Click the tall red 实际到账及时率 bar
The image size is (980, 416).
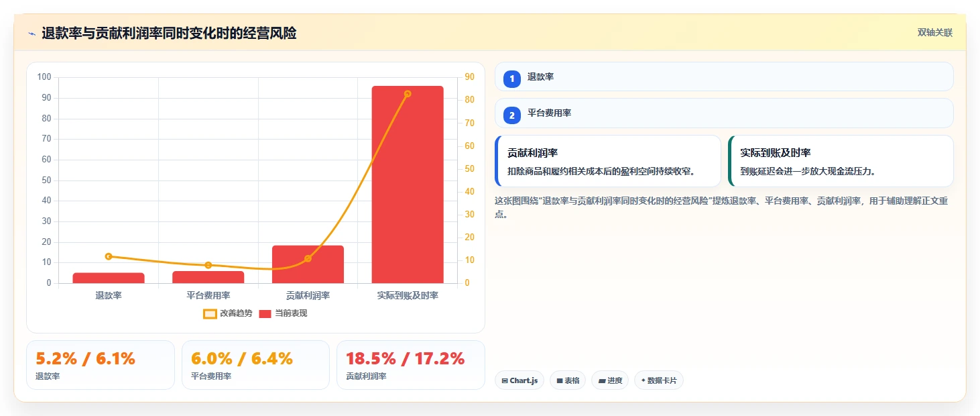pos(408,185)
